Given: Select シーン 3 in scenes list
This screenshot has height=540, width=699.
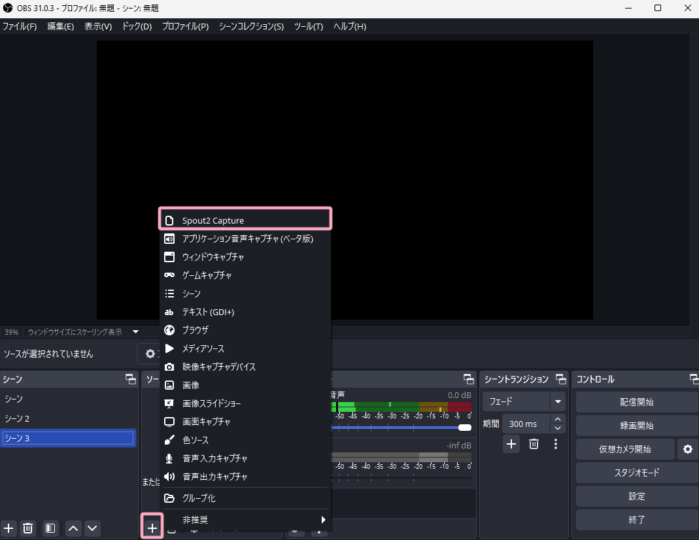Looking at the screenshot, I should (x=68, y=438).
